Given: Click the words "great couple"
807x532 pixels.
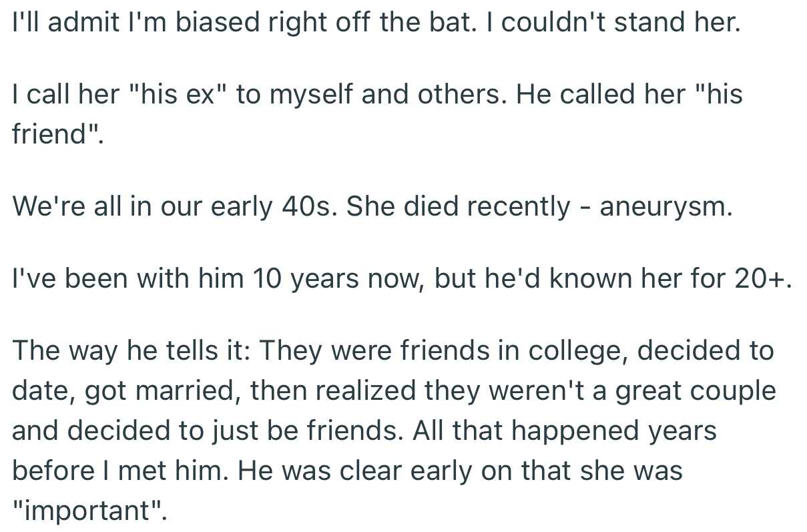Looking at the screenshot, I should tap(695, 390).
